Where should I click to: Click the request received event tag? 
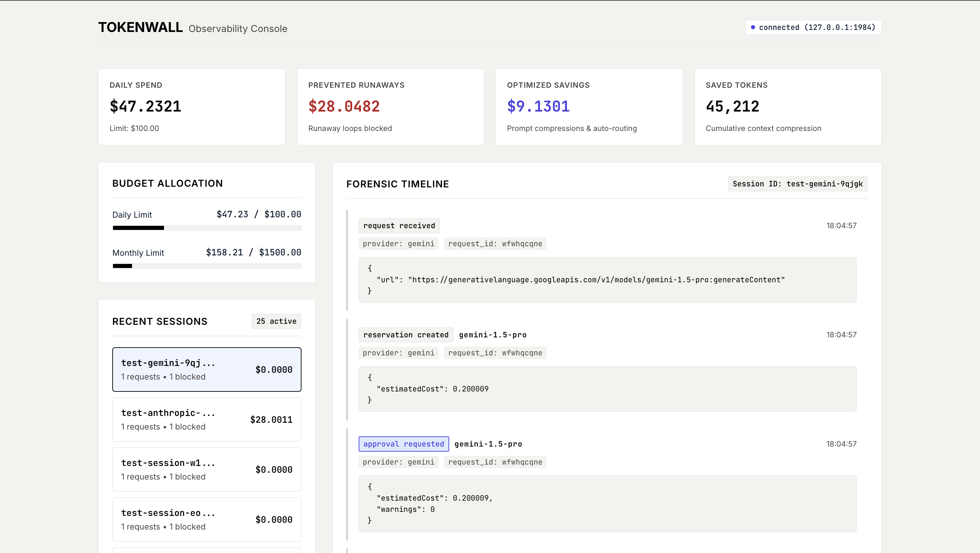[x=399, y=225]
